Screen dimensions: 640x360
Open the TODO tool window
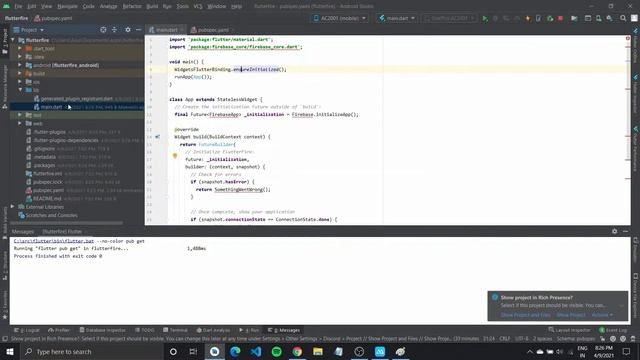[144, 330]
